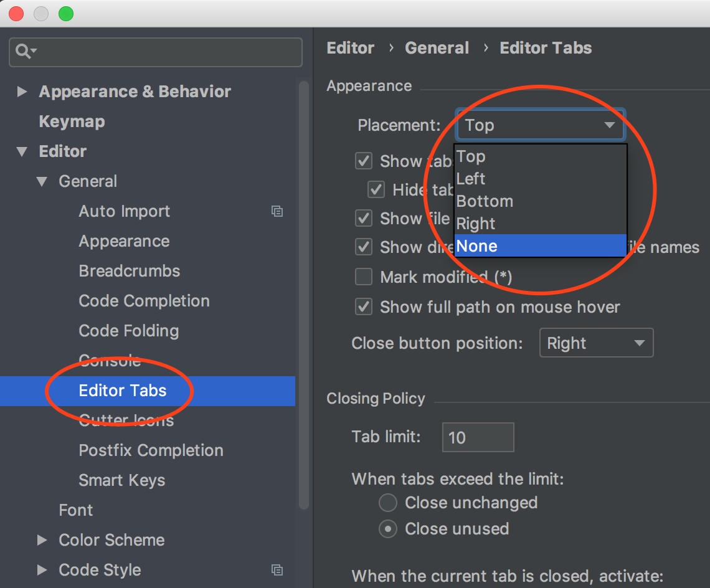Open Gutter Icons settings

(126, 420)
